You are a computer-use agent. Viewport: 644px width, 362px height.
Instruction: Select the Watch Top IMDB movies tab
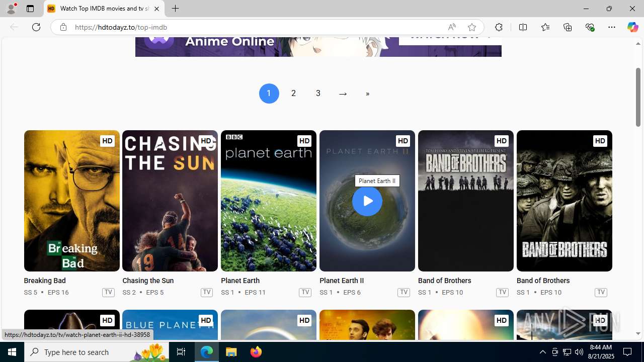(104, 9)
